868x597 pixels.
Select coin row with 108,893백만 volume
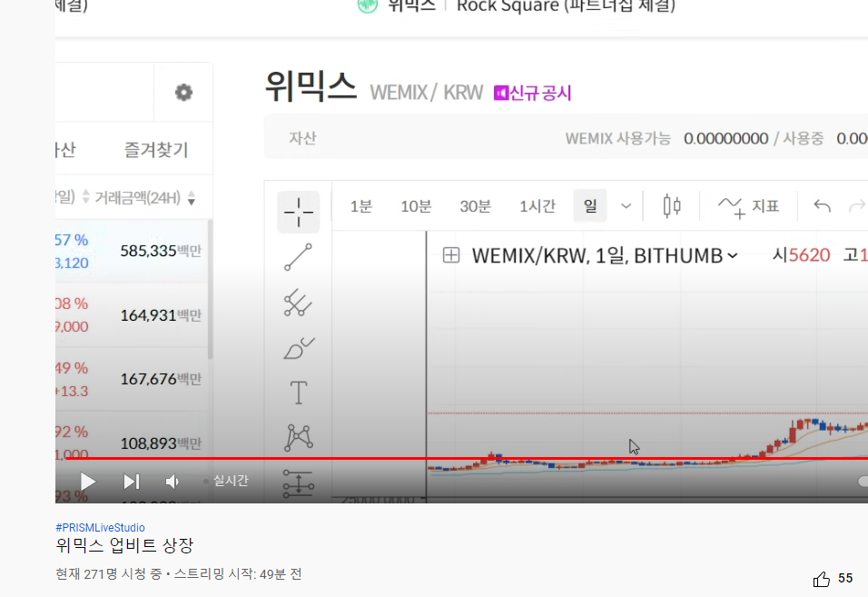click(134, 443)
